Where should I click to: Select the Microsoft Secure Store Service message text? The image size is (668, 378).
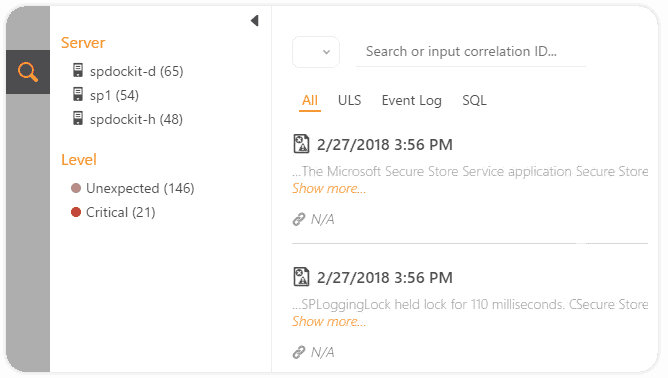470,171
